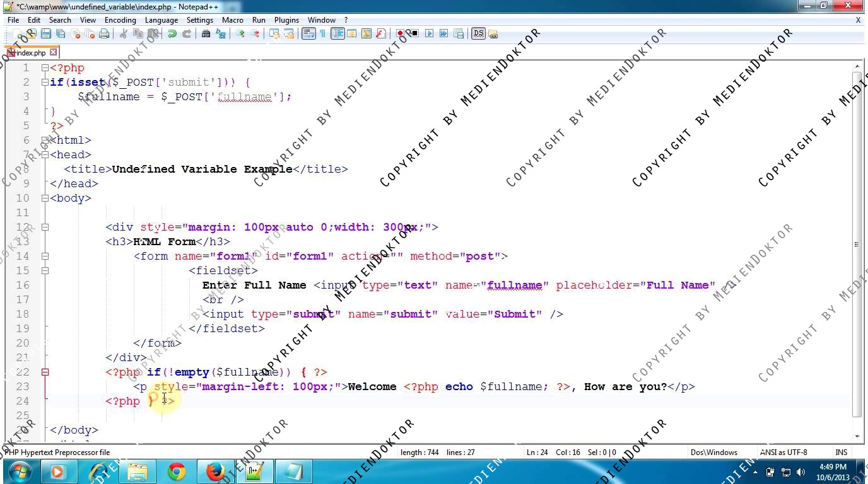868x484 pixels.
Task: Cut selection with the scissors icon
Action: tap(124, 33)
